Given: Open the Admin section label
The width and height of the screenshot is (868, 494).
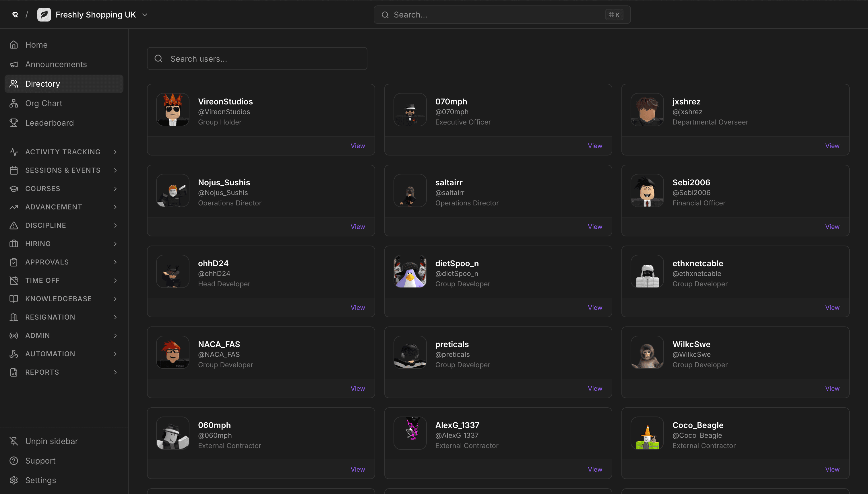Looking at the screenshot, I should pyautogui.click(x=38, y=335).
